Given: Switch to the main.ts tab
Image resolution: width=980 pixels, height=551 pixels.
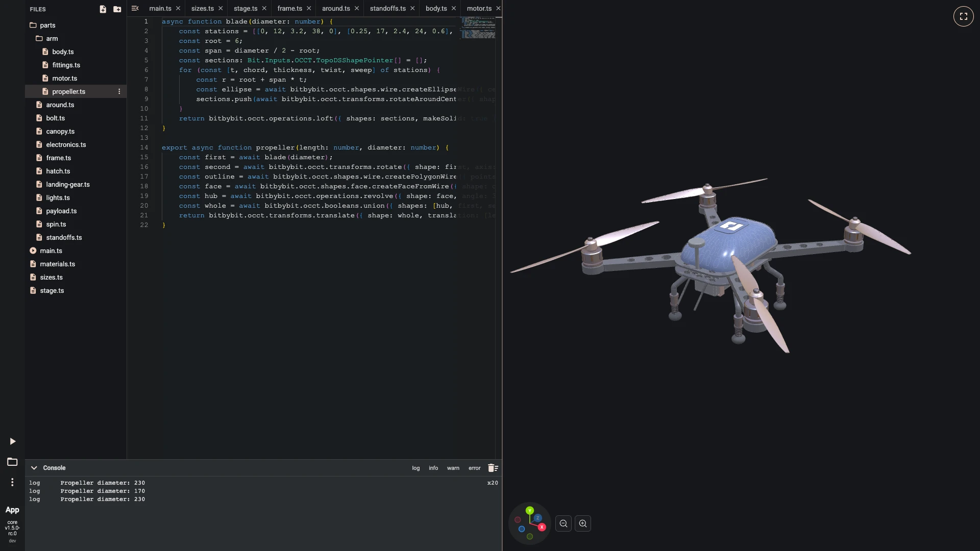Looking at the screenshot, I should click(x=160, y=8).
